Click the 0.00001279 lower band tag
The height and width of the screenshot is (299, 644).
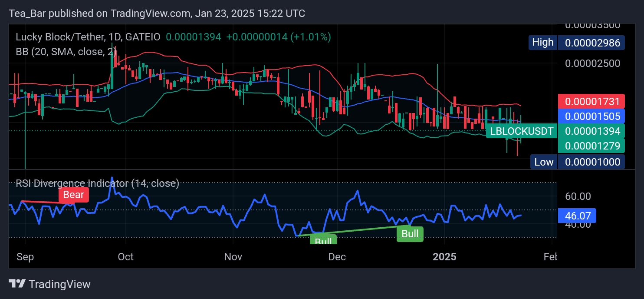pyautogui.click(x=591, y=145)
